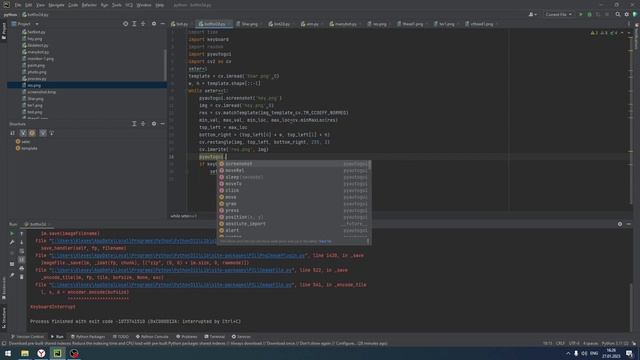
Task: Open File Explorer from the taskbar
Action: [x=25, y=353]
